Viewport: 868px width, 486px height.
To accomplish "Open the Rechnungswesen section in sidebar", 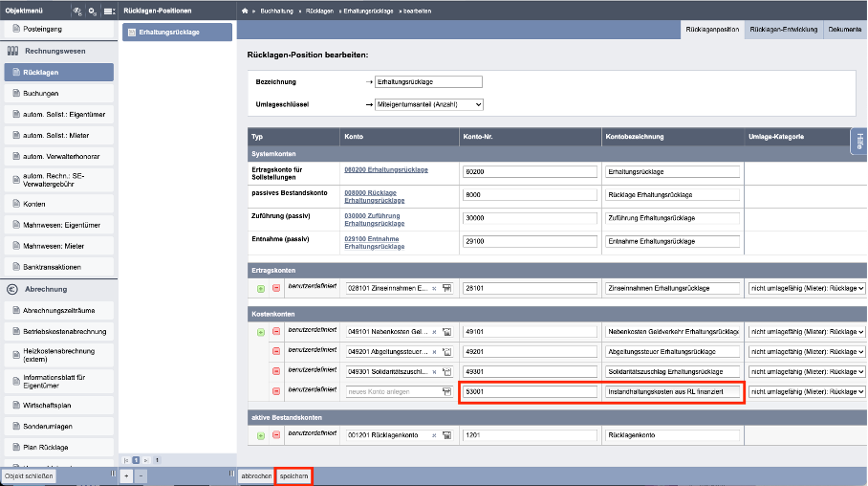I will pyautogui.click(x=54, y=51).
